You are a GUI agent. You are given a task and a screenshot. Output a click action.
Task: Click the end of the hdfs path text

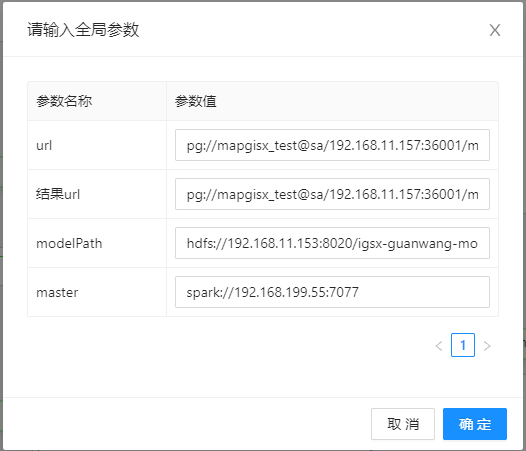tap(477, 243)
